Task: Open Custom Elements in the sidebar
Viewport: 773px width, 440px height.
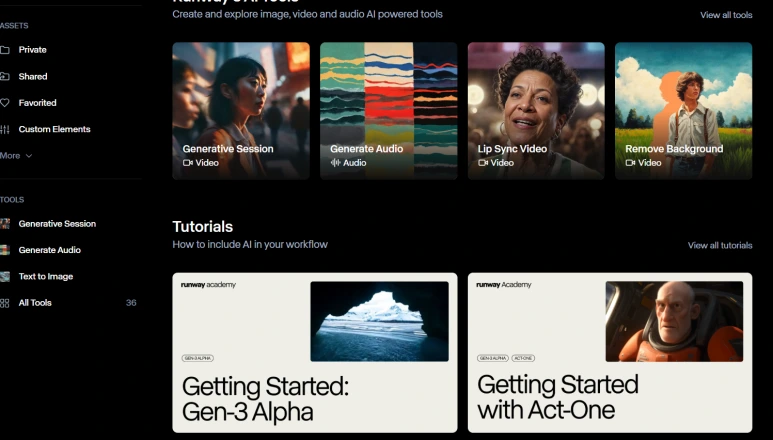Action: 54,129
